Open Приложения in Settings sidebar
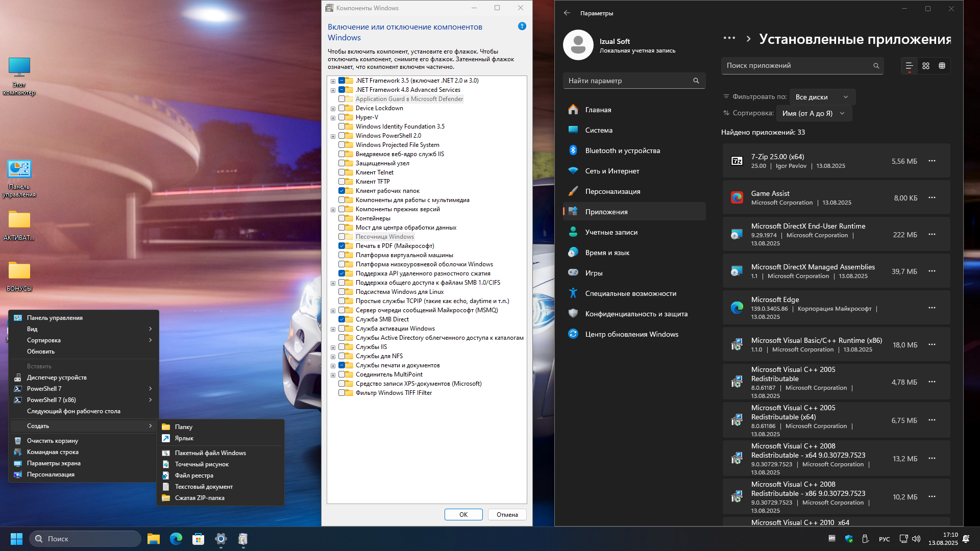980x551 pixels. click(634, 212)
